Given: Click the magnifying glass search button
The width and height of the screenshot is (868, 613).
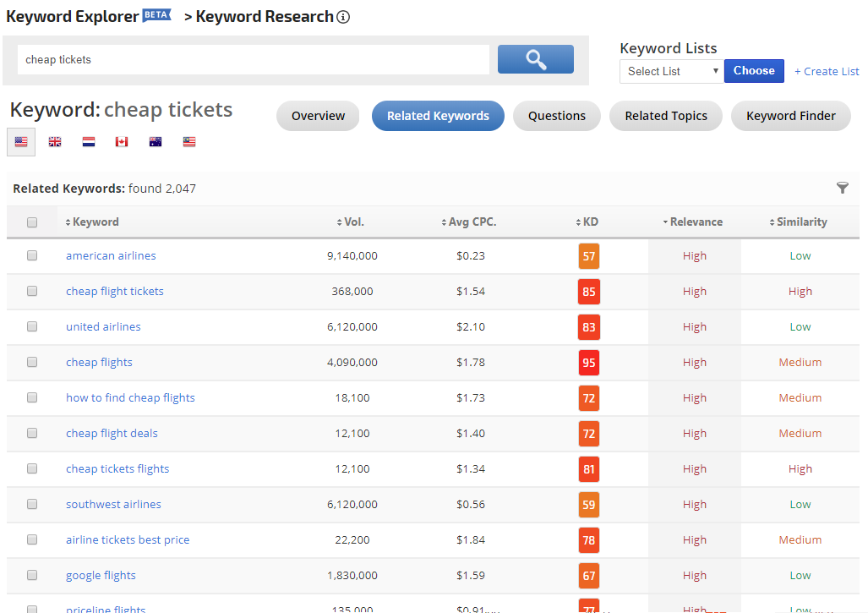Looking at the screenshot, I should tap(535, 59).
